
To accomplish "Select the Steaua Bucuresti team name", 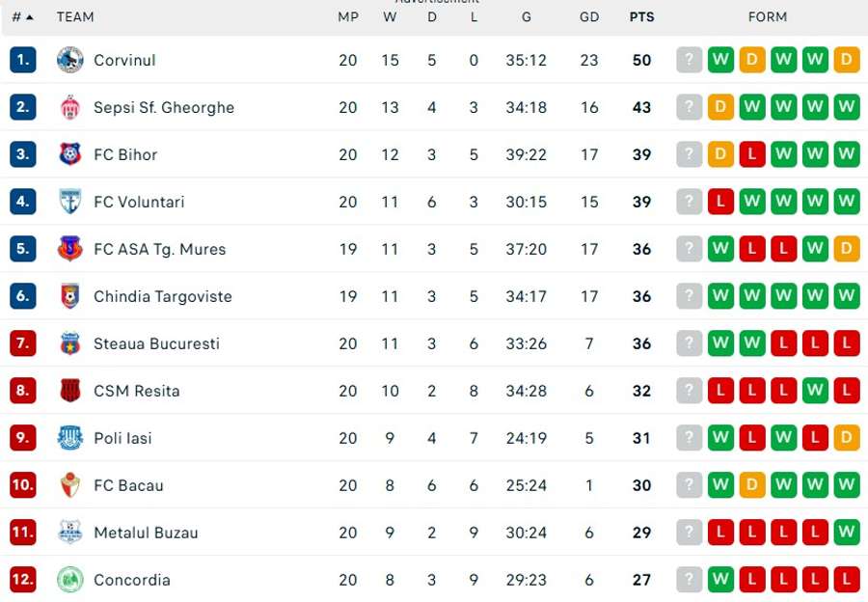I will coord(156,343).
